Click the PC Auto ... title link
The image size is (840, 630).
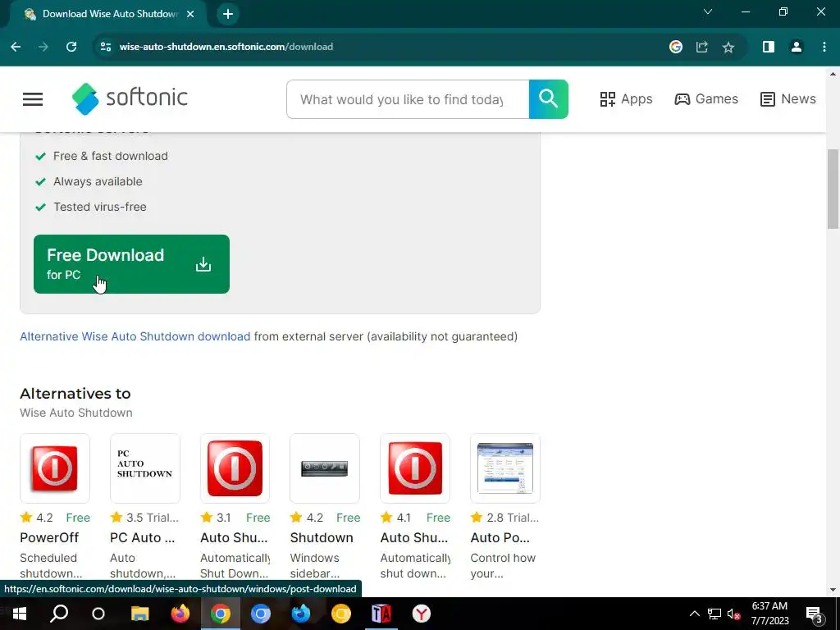point(143,537)
